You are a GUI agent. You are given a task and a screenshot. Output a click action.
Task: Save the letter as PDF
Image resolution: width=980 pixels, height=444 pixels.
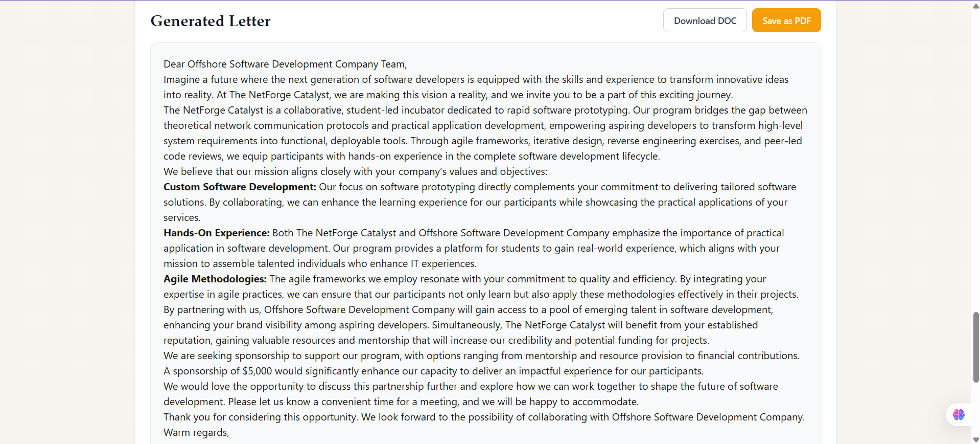(x=786, y=20)
